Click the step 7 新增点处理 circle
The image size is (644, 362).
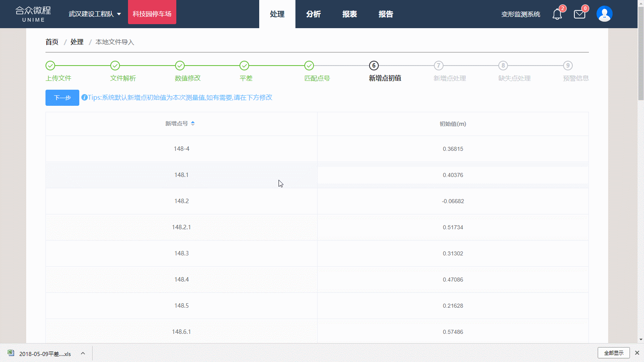(x=438, y=66)
